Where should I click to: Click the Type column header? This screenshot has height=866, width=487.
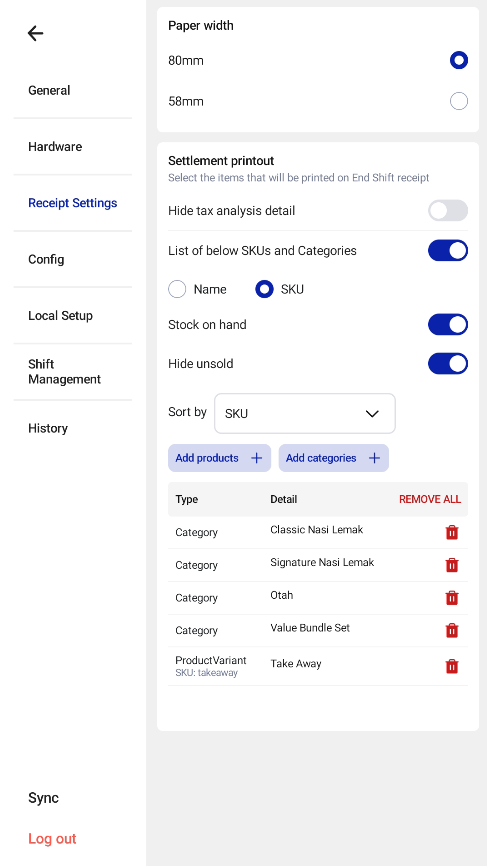point(187,499)
